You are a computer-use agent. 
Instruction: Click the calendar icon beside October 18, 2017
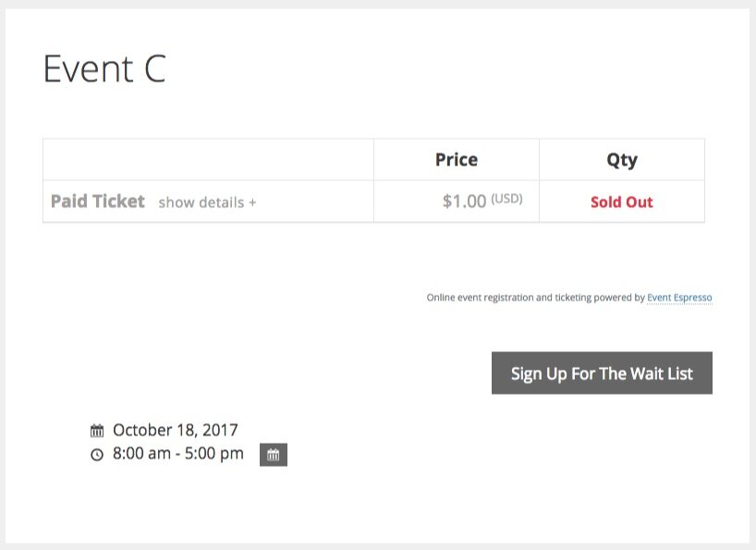coord(97,431)
